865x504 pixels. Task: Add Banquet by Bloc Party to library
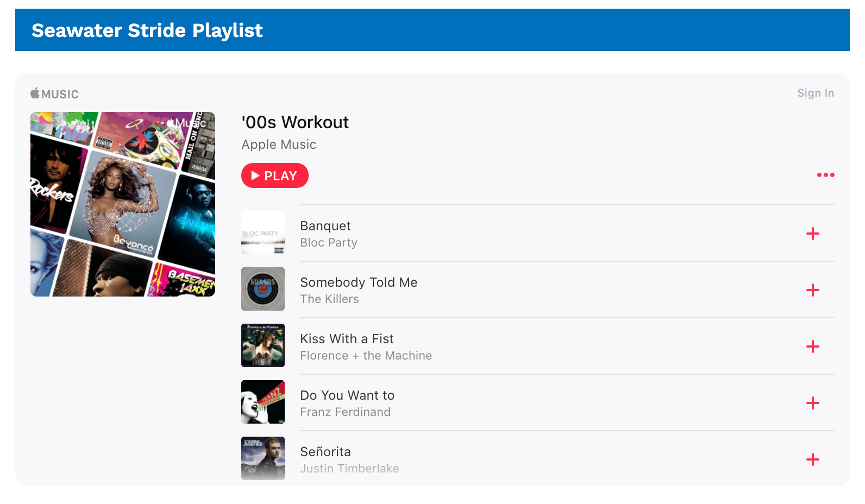(812, 234)
